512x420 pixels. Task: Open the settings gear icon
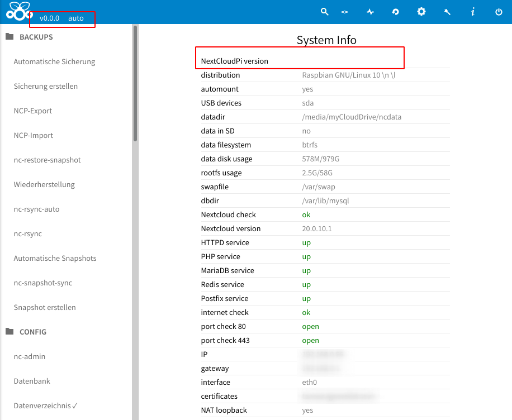click(421, 11)
